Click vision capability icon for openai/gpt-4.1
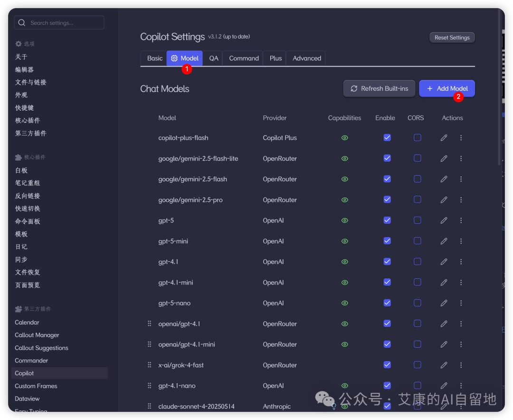 pyautogui.click(x=344, y=324)
